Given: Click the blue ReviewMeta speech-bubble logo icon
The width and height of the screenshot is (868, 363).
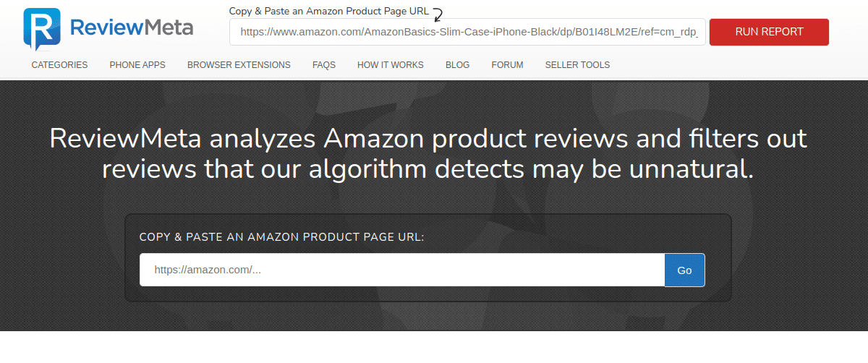Looking at the screenshot, I should click(41, 30).
